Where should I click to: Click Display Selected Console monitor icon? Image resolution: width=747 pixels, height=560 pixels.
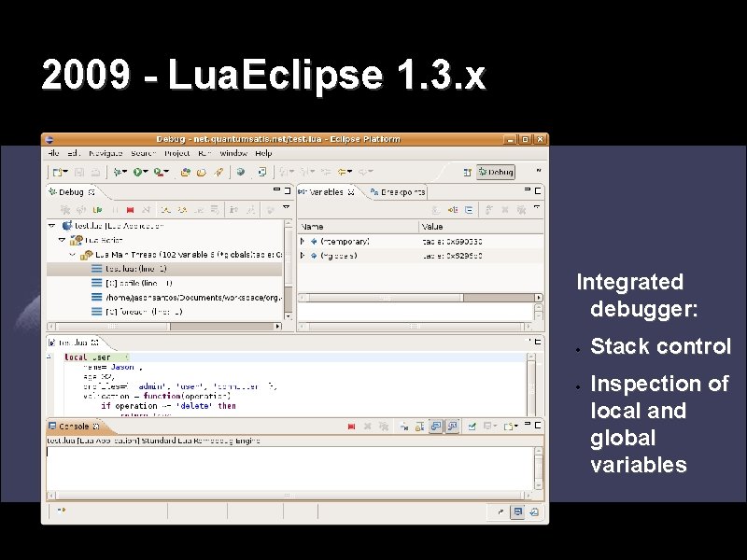point(486,427)
